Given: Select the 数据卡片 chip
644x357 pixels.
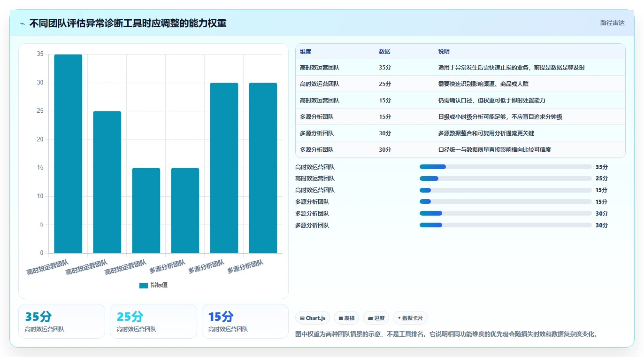Looking at the screenshot, I should [410, 318].
